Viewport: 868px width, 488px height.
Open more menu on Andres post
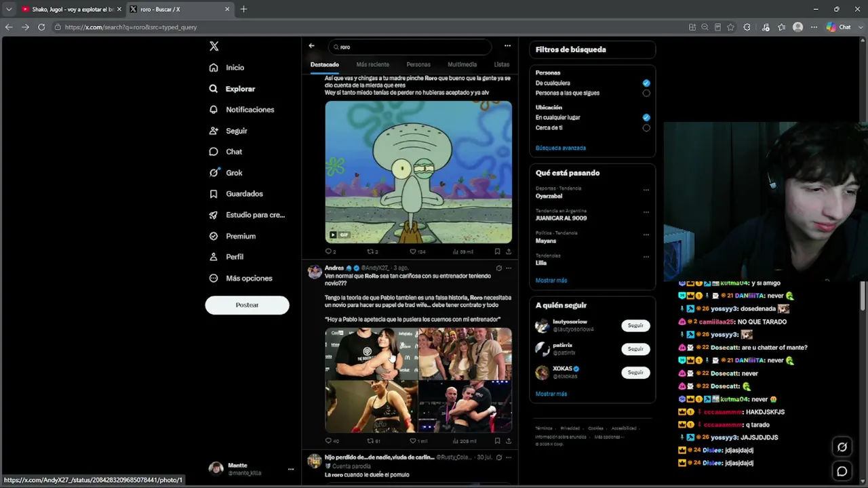pos(509,268)
